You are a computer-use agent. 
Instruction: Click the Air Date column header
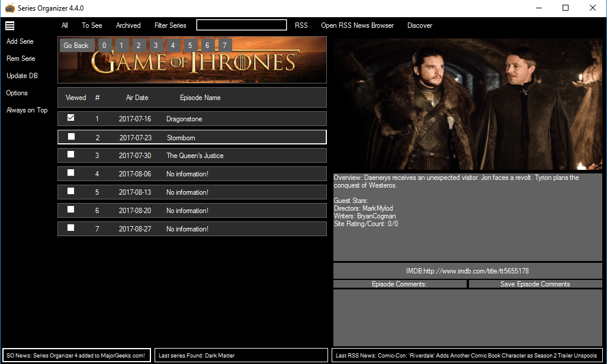click(x=137, y=98)
